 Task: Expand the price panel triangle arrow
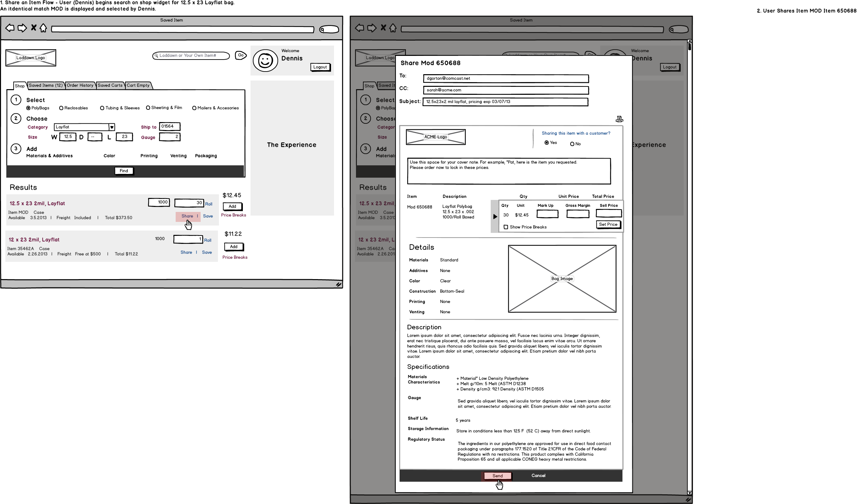tap(495, 217)
